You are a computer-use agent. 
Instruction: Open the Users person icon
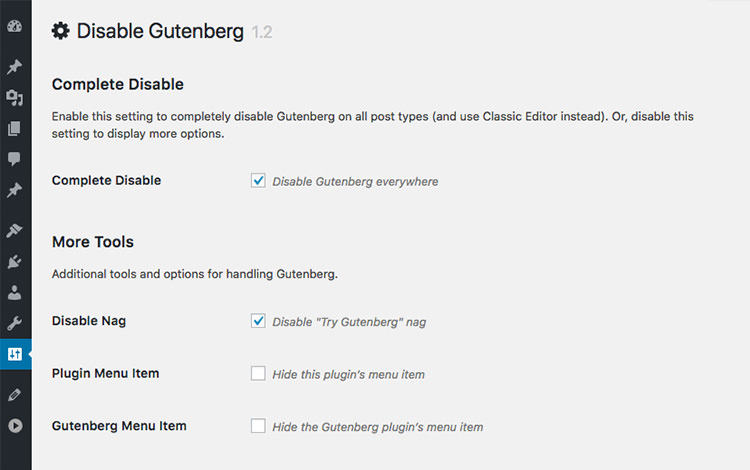15,292
